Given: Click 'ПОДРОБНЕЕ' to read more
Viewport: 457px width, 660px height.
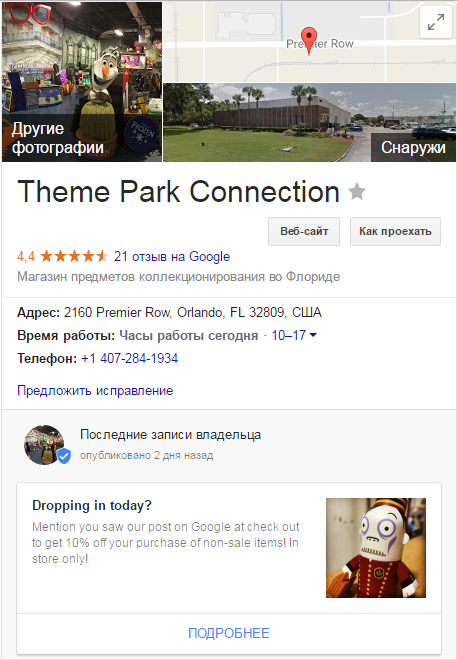Looking at the screenshot, I should [x=228, y=633].
